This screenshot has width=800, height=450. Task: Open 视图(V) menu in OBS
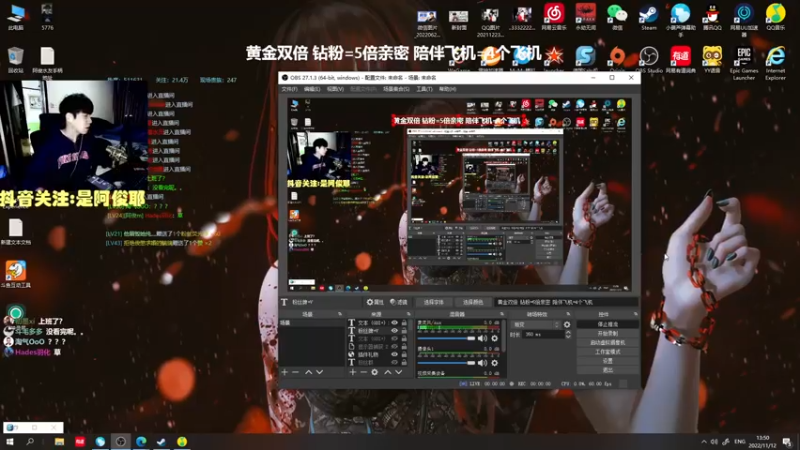[x=335, y=89]
